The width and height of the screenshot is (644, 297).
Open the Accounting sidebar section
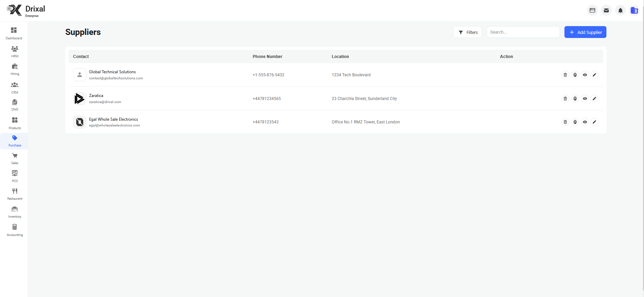point(15,230)
